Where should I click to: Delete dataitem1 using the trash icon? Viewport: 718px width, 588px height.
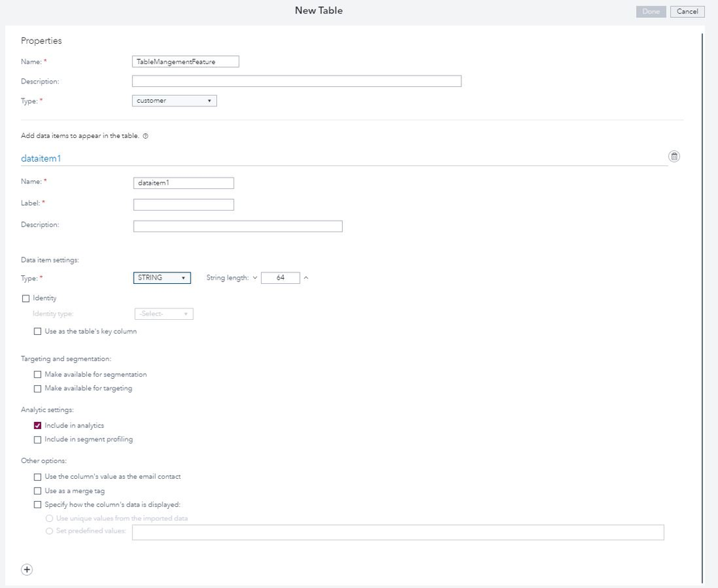tap(674, 156)
